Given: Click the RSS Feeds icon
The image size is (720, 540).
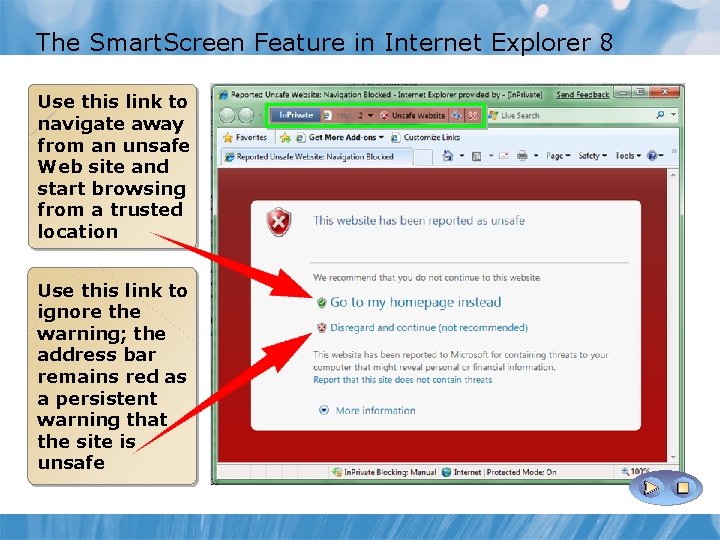Looking at the screenshot, I should (477, 156).
